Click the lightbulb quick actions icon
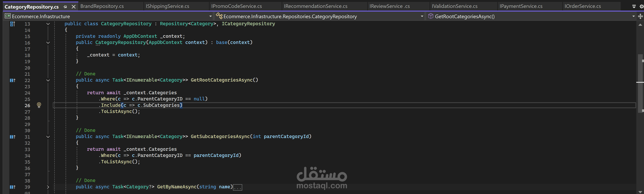This screenshot has width=644, height=194. point(39,105)
